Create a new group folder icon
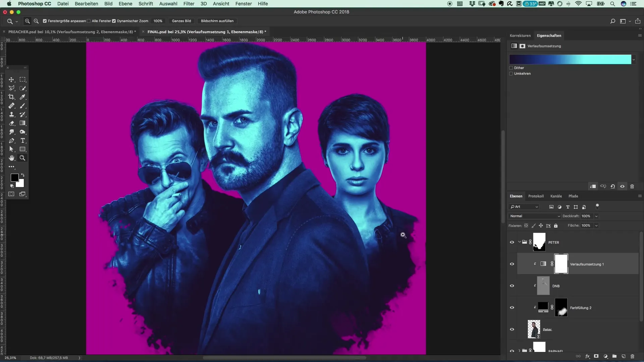This screenshot has height=362, width=644. (x=614, y=356)
